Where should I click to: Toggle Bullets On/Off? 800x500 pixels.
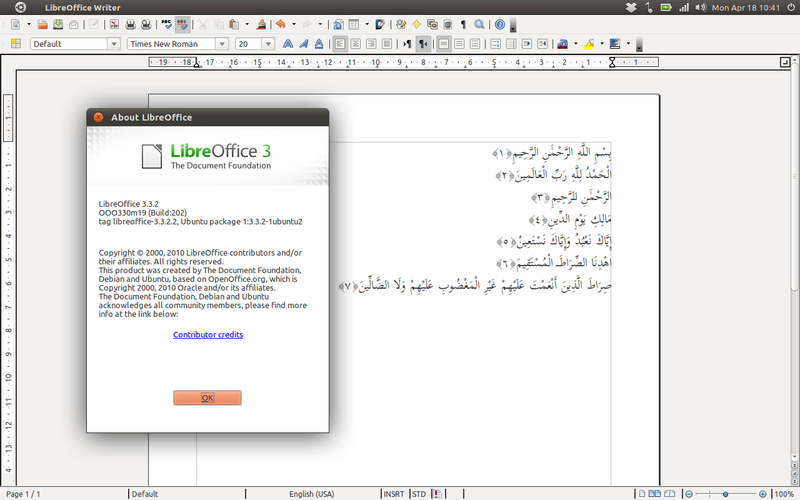(511, 44)
